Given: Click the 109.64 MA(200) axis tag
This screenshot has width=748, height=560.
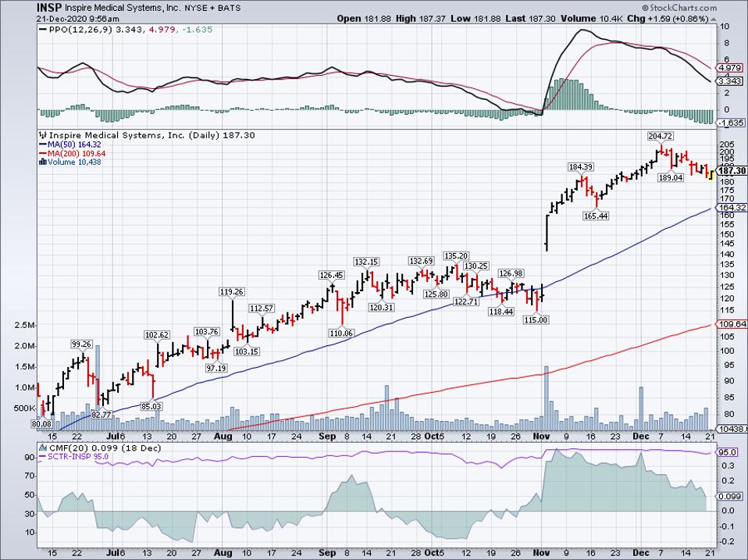Looking at the screenshot, I should point(732,324).
